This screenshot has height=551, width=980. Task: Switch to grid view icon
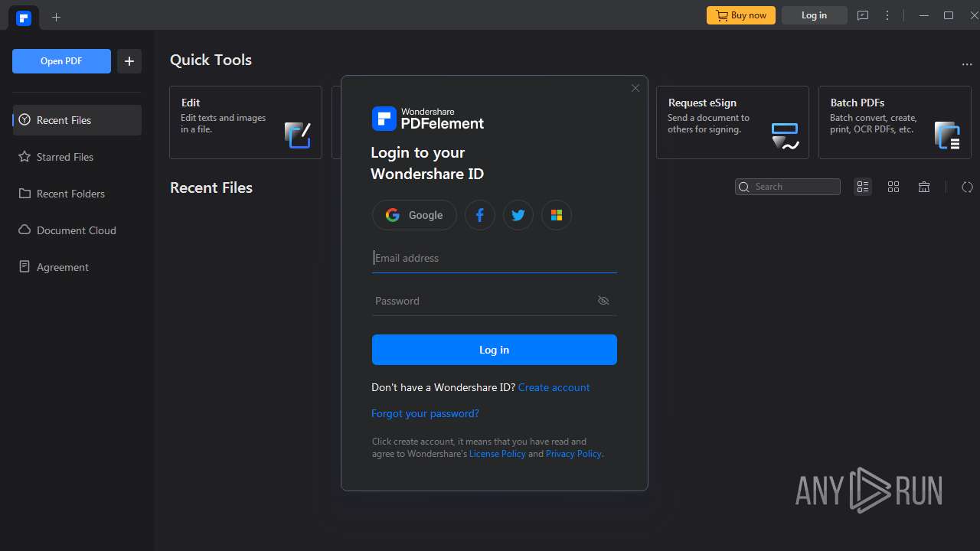click(x=893, y=187)
